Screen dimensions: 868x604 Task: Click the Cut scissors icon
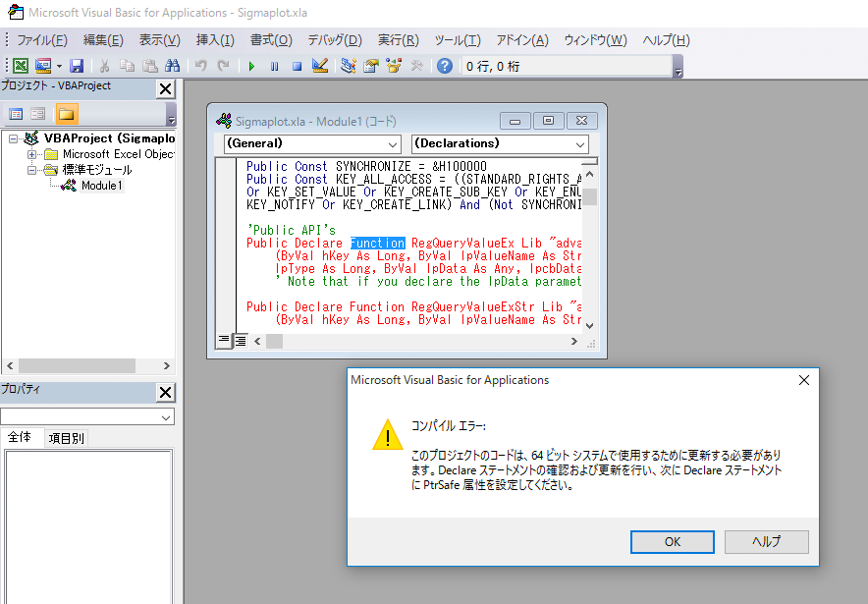[104, 67]
